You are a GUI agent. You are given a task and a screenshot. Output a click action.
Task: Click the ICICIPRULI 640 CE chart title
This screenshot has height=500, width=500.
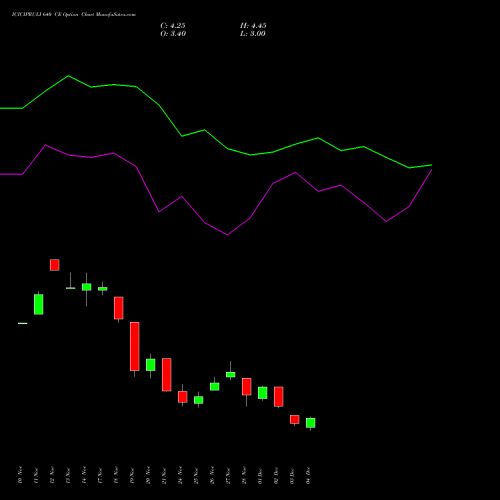[74, 15]
